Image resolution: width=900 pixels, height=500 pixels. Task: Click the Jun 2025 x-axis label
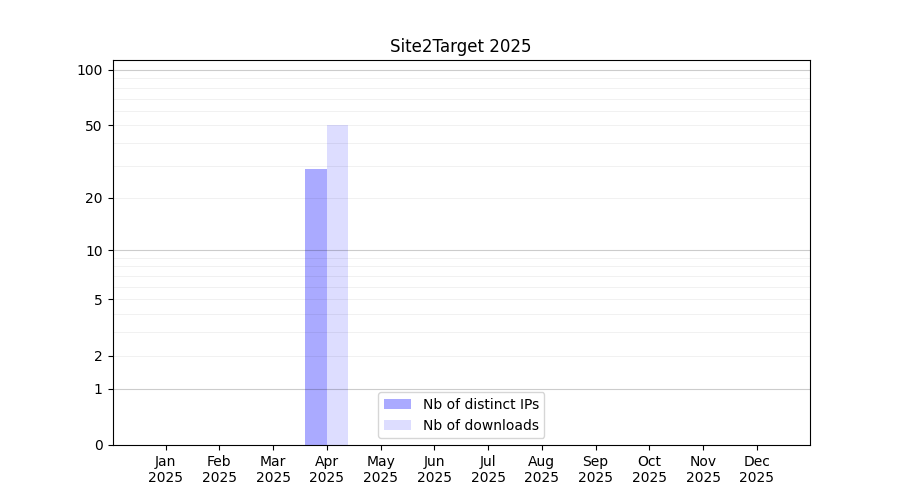tap(434, 469)
